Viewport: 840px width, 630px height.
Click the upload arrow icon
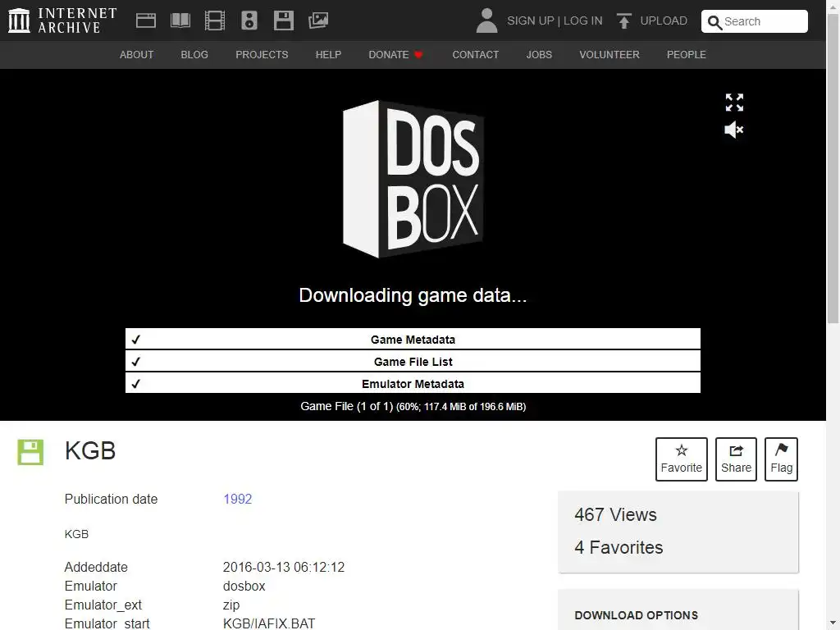tap(623, 21)
